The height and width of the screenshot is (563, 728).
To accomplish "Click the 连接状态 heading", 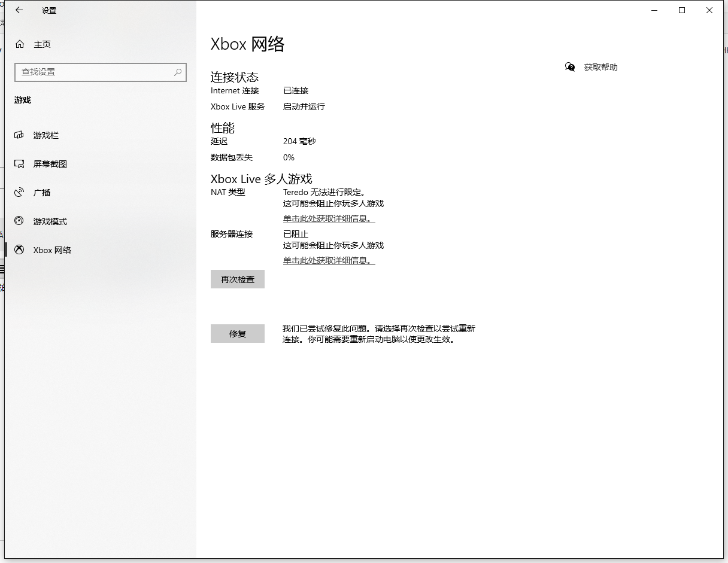I will point(235,77).
